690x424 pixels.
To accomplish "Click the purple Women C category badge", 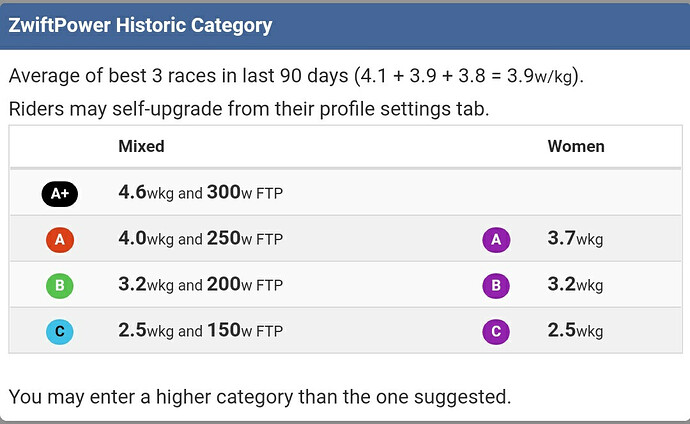I will pyautogui.click(x=496, y=331).
